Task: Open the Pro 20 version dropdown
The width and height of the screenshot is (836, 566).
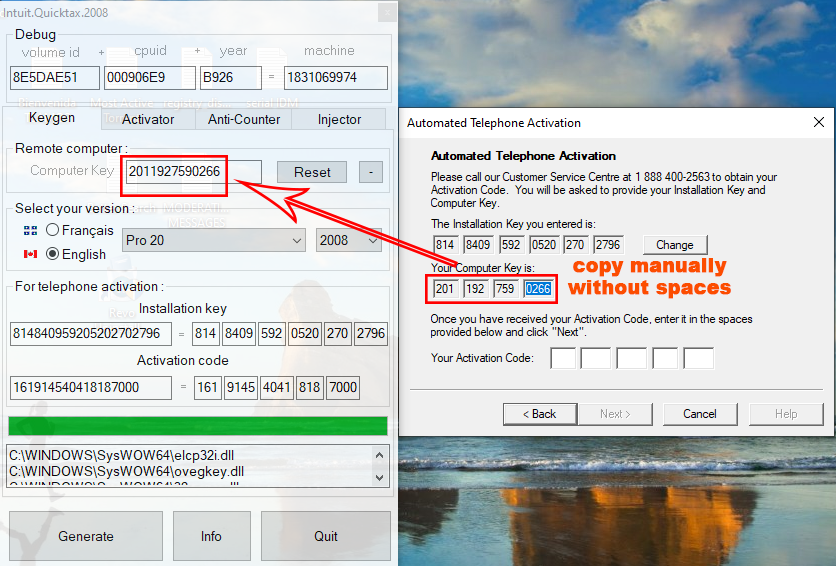Action: (x=214, y=240)
